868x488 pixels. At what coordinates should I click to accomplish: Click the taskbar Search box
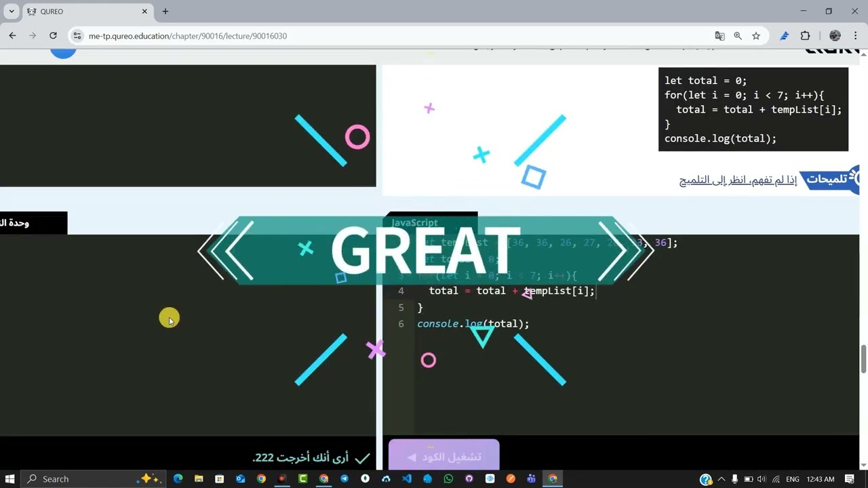(x=94, y=479)
